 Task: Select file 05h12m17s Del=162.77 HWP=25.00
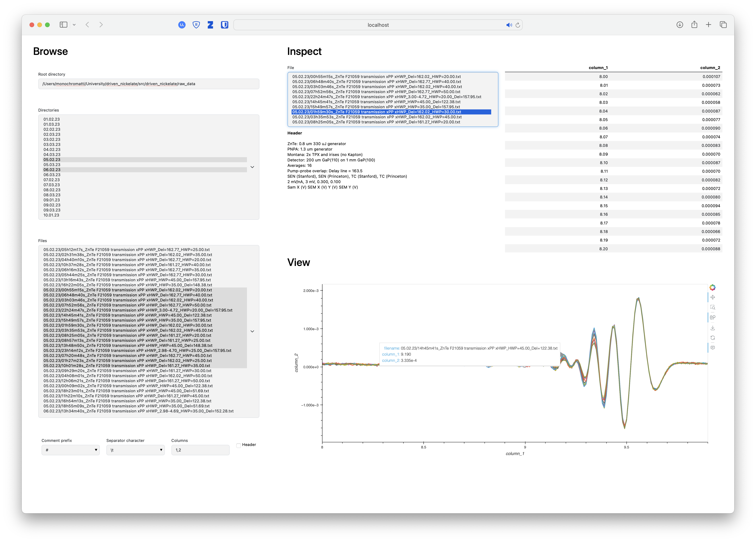point(126,249)
